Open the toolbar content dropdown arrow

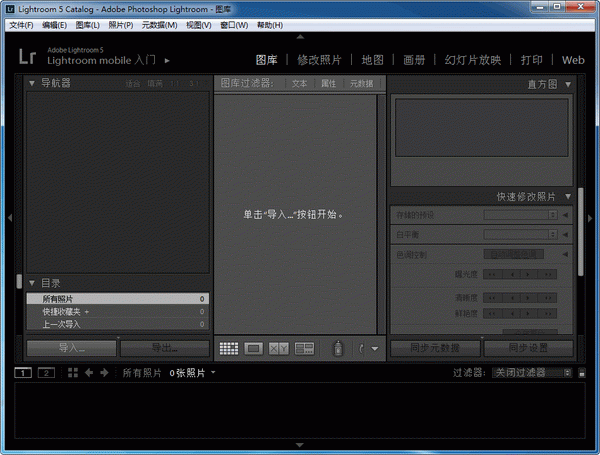point(375,349)
